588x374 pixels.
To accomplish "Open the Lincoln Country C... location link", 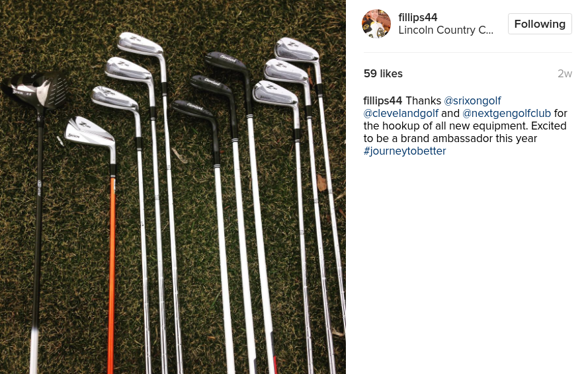I will [446, 30].
